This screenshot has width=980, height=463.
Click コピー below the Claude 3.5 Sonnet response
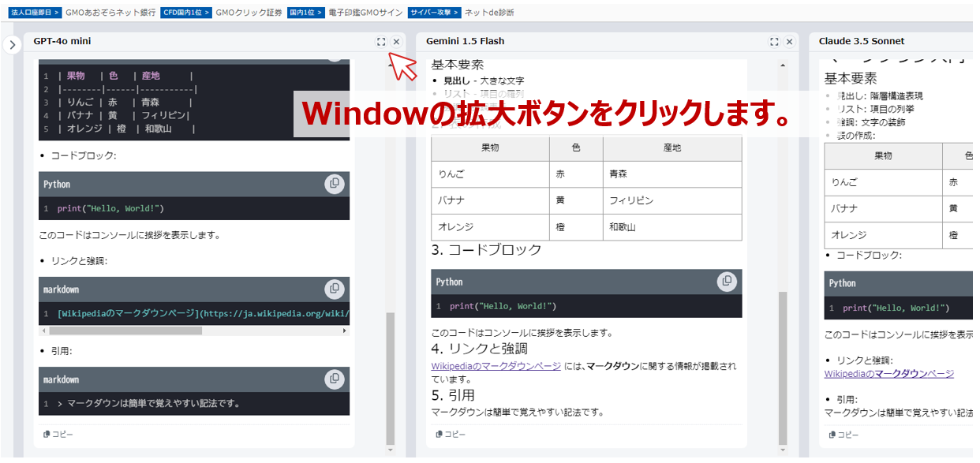[x=843, y=435]
